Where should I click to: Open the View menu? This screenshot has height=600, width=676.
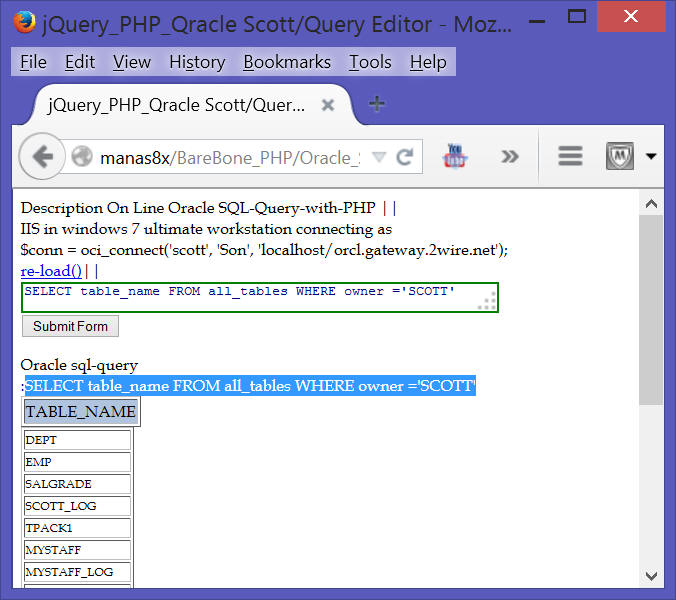tap(132, 62)
